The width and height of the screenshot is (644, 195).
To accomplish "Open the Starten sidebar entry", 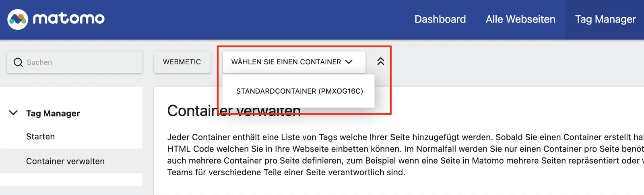I will point(40,137).
